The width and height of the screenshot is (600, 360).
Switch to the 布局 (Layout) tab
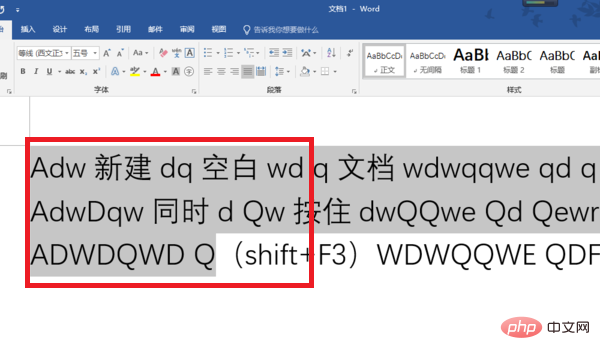(x=91, y=29)
